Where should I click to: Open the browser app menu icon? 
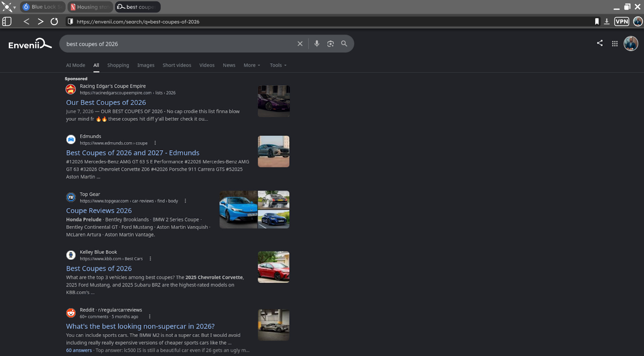tap(6, 7)
